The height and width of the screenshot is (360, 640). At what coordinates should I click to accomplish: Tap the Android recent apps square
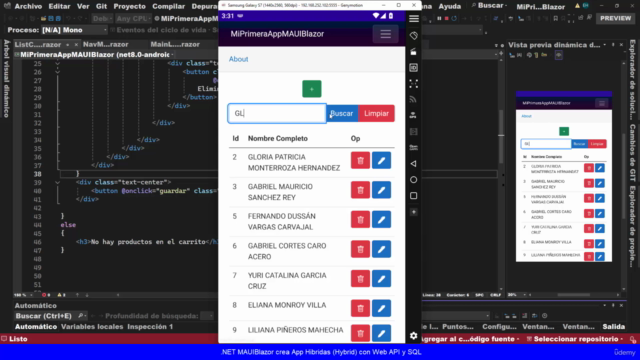pos(413,196)
